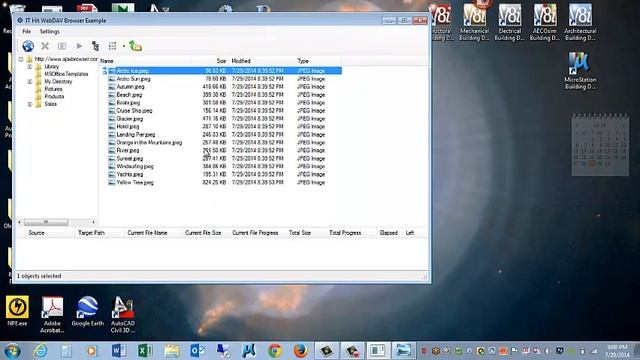Image resolution: width=640 pixels, height=360 pixels.
Task: Click the Current File Progress column header
Action: click(255, 233)
